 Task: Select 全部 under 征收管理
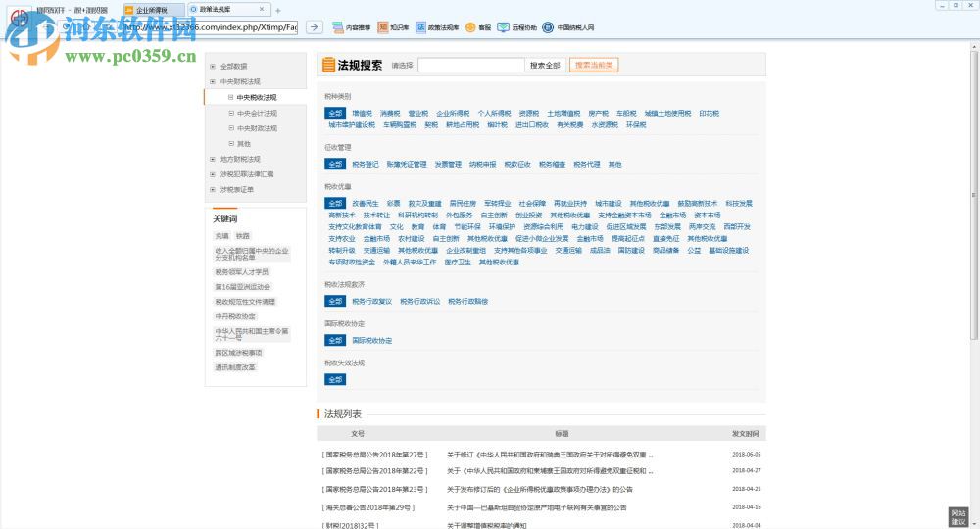335,164
